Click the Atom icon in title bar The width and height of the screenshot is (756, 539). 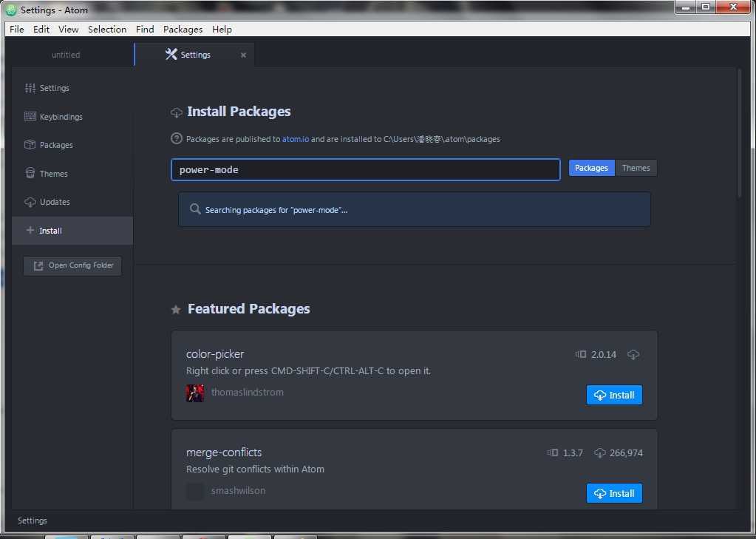click(11, 10)
